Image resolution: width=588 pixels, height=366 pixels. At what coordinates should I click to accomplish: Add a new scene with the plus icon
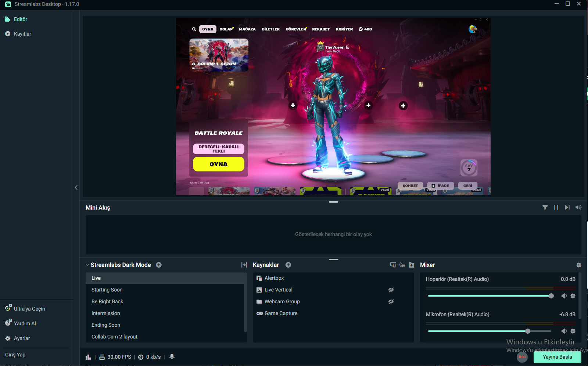(159, 265)
